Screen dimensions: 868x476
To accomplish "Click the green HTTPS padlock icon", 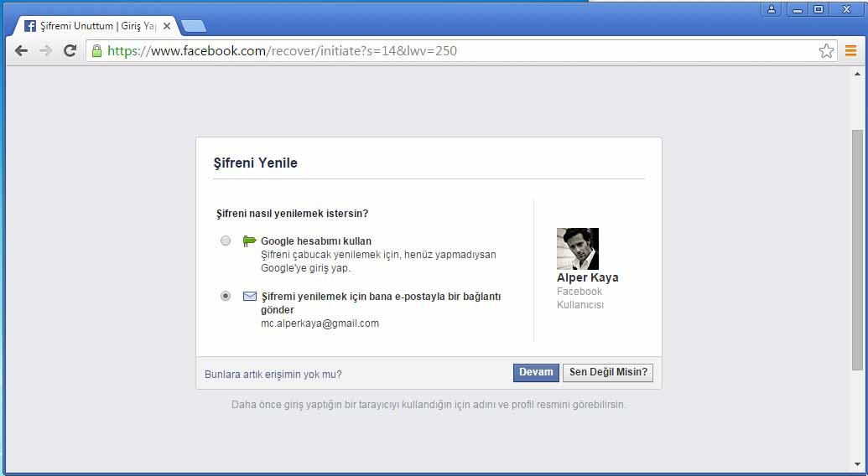I will coord(96,51).
